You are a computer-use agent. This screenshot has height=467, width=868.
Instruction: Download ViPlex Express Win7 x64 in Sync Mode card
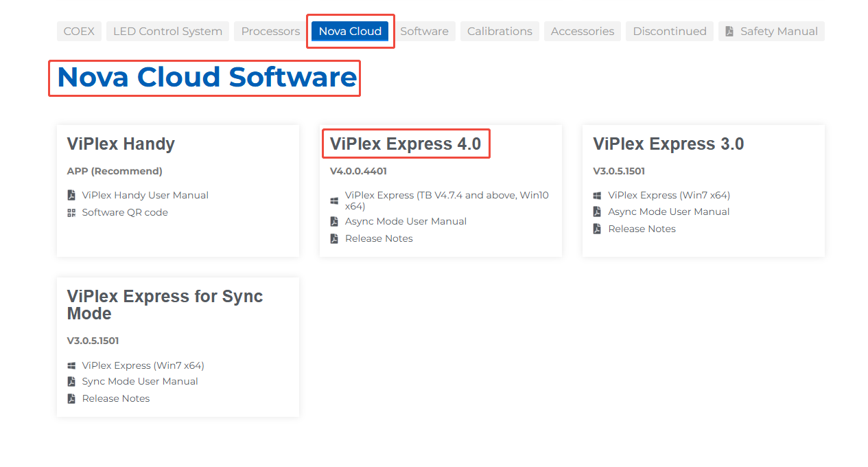click(143, 365)
